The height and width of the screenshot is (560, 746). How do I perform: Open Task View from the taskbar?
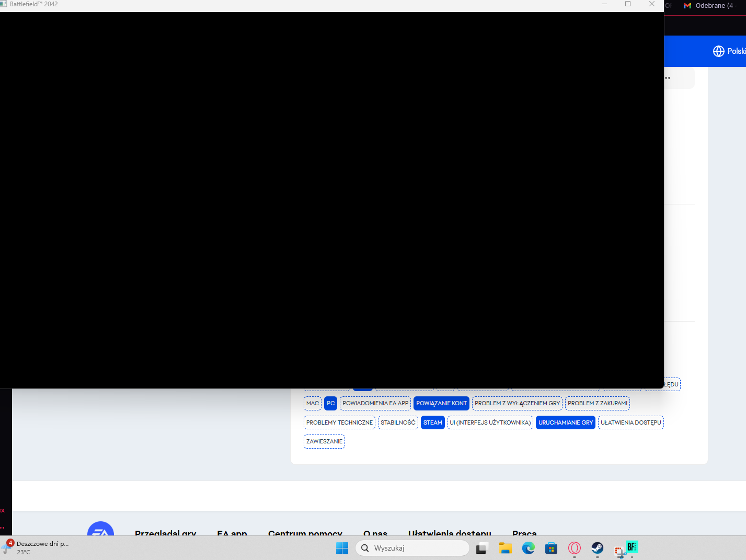pos(482,548)
